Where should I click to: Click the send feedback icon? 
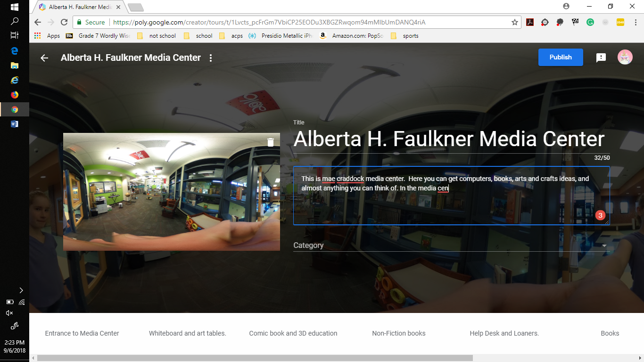point(601,58)
